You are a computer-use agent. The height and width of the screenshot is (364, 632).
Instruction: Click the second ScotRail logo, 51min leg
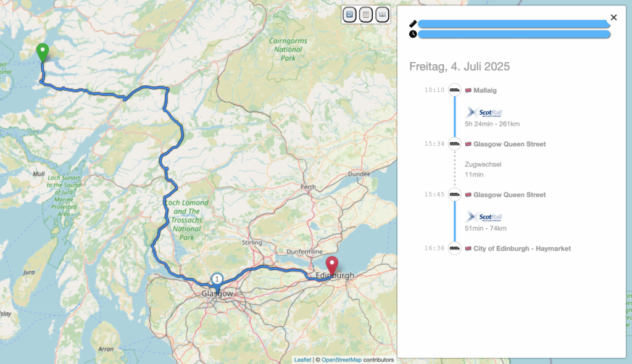click(x=484, y=217)
